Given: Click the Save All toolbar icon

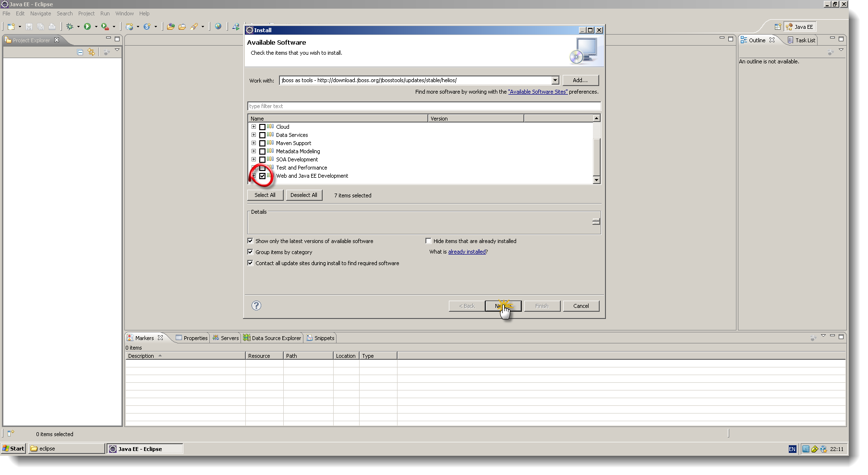Looking at the screenshot, I should [41, 27].
